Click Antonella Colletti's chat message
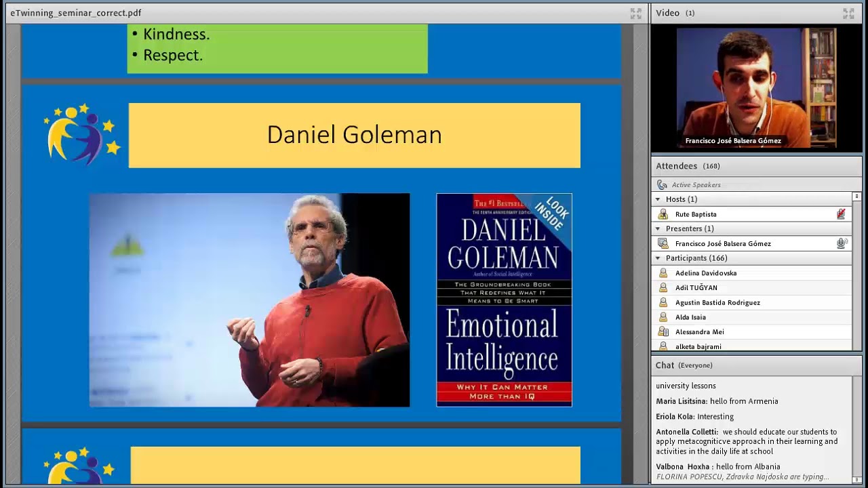Screen dimensions: 868x488 (747, 441)
